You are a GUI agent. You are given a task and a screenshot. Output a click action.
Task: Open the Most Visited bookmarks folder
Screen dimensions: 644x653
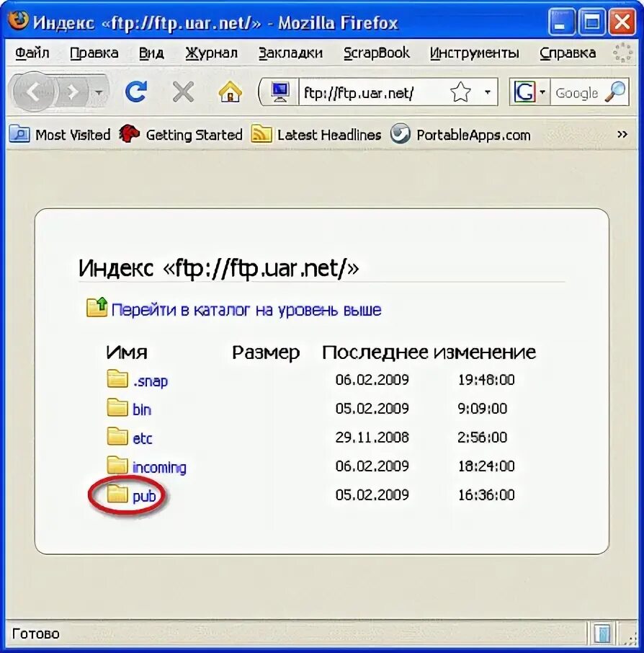click(x=60, y=135)
